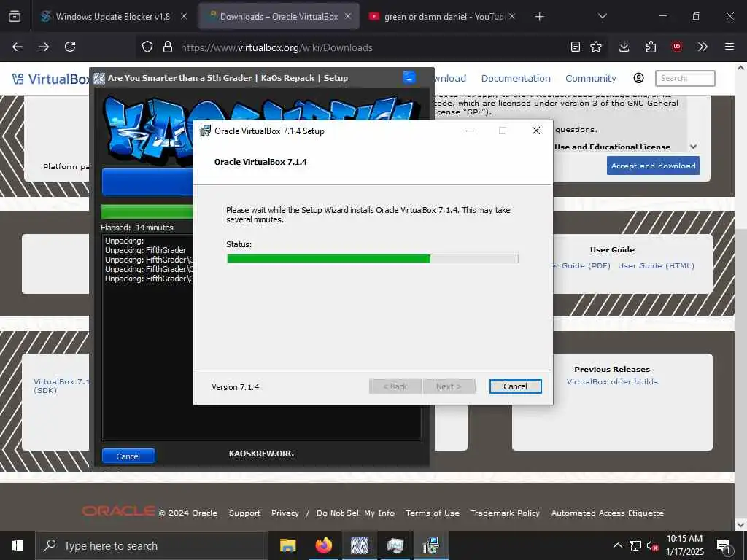
Task: Open the Firefox downloads panel
Action: [624, 47]
